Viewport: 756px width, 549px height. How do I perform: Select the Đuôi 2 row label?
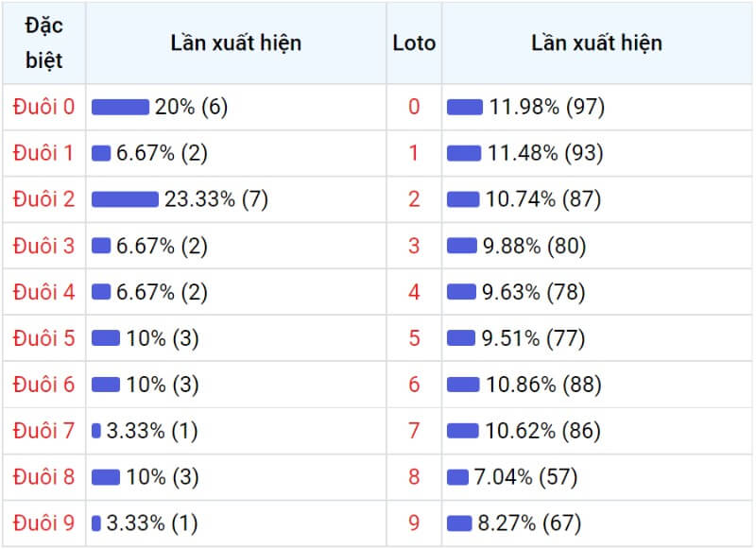(43, 199)
